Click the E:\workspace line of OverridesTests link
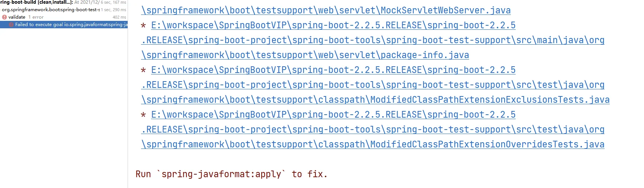The height and width of the screenshot is (188, 644). point(333,115)
